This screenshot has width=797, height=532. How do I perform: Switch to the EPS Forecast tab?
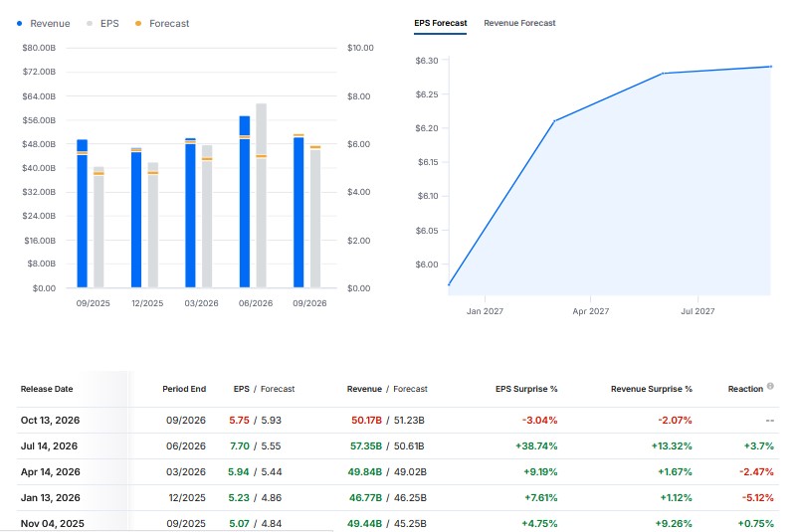pyautogui.click(x=440, y=23)
